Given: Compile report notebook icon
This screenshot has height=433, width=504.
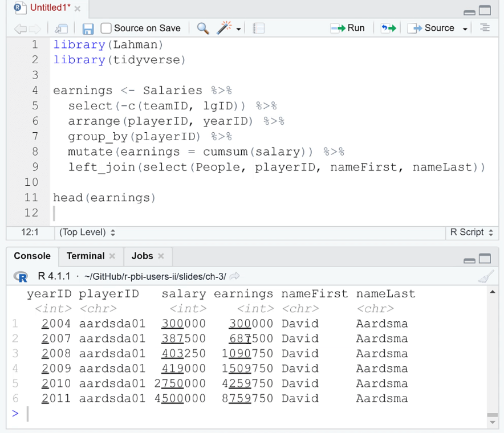Looking at the screenshot, I should point(258,28).
